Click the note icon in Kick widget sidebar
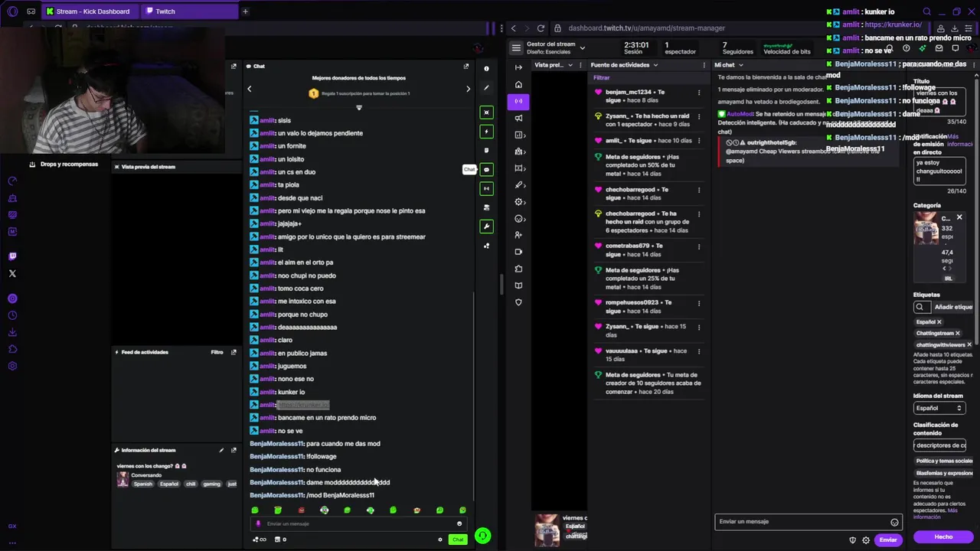 [x=486, y=151]
